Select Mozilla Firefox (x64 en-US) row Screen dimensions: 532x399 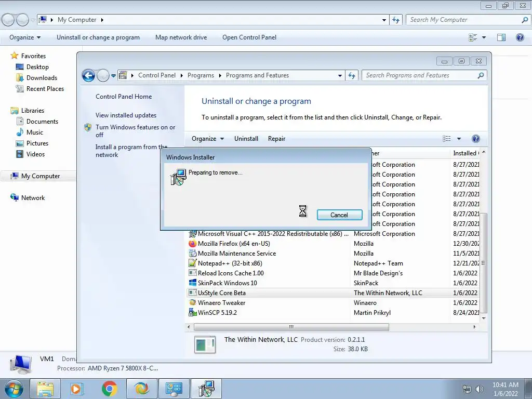[333, 244]
